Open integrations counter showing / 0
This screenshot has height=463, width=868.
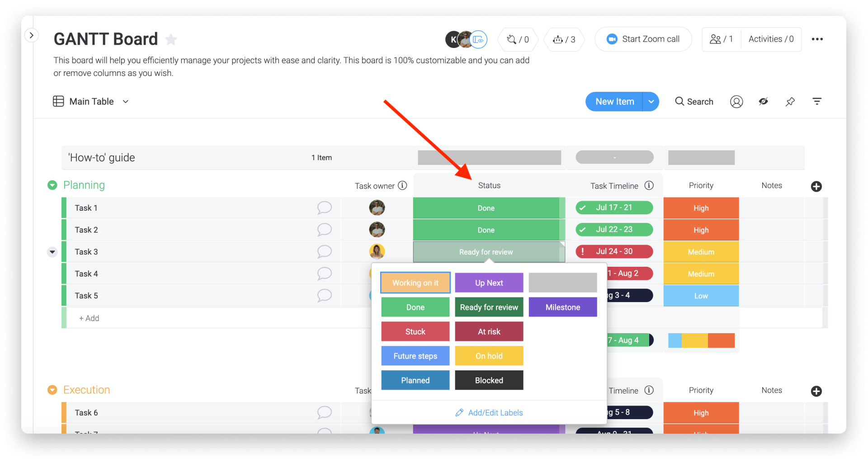(x=518, y=39)
